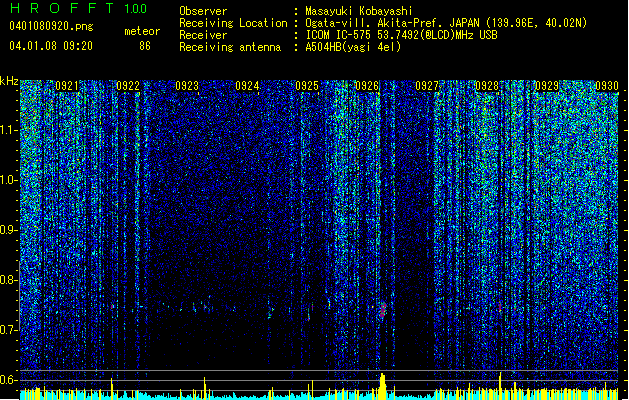Image resolution: width=629 pixels, height=400 pixels.
Task: Click the 0928 time marker
Action: point(487,86)
